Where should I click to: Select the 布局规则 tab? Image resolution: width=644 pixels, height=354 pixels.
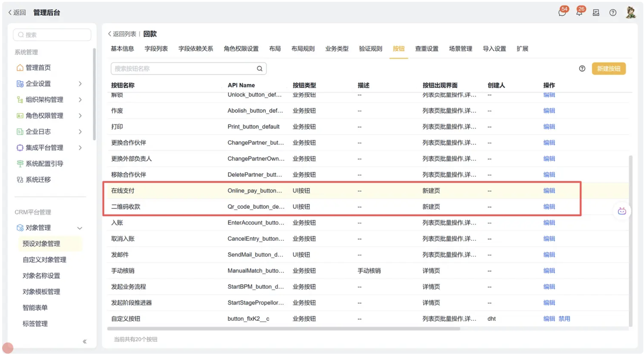[x=303, y=49]
